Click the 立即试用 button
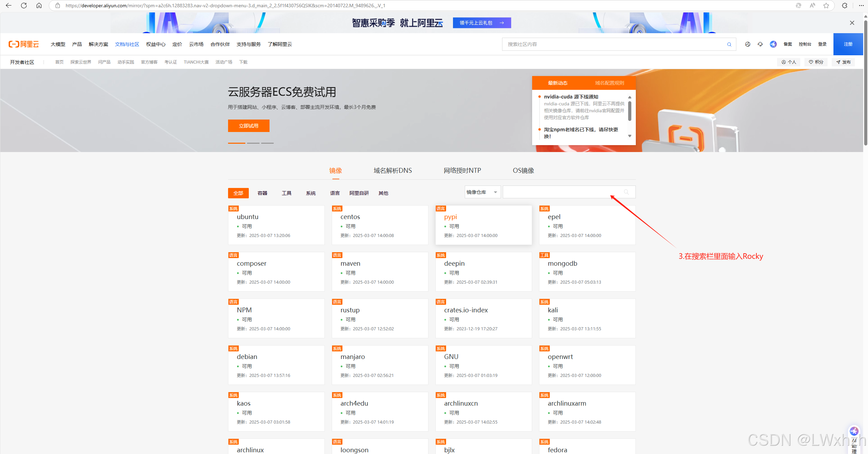This screenshot has height=454, width=868. click(248, 126)
